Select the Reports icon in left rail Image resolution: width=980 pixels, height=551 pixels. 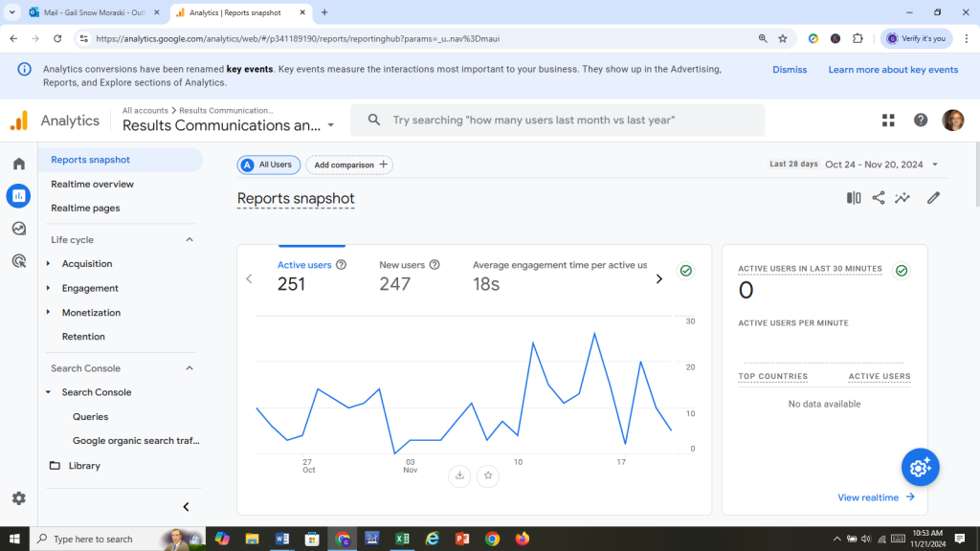click(19, 196)
